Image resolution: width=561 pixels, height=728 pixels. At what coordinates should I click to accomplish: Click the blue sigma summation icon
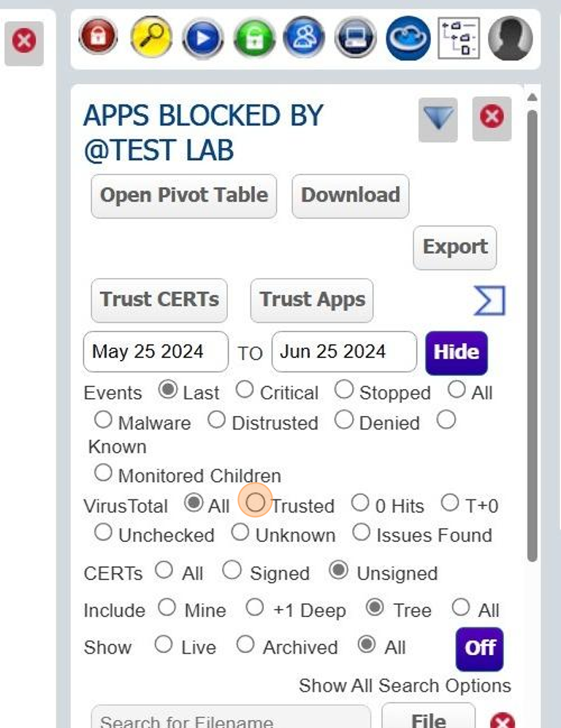point(489,301)
